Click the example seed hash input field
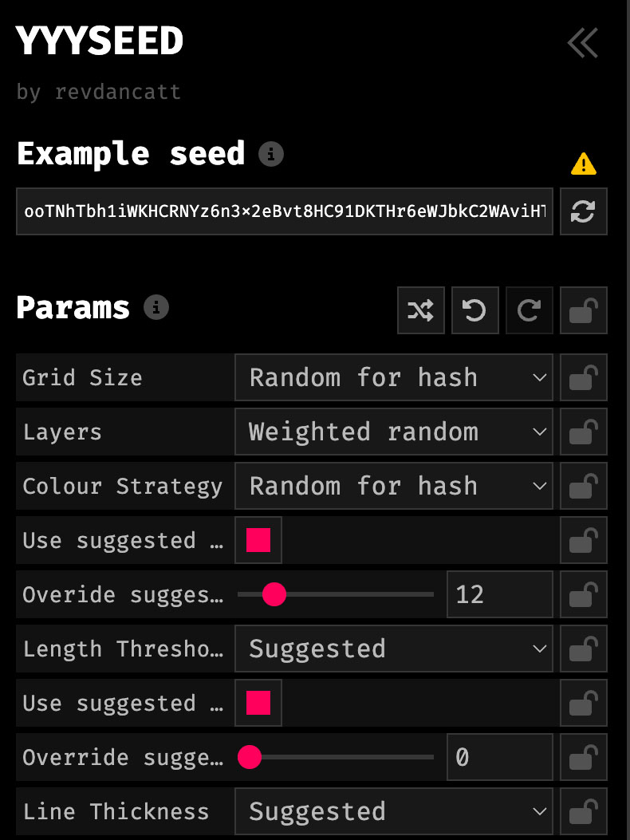The image size is (630, 840). pos(285,211)
